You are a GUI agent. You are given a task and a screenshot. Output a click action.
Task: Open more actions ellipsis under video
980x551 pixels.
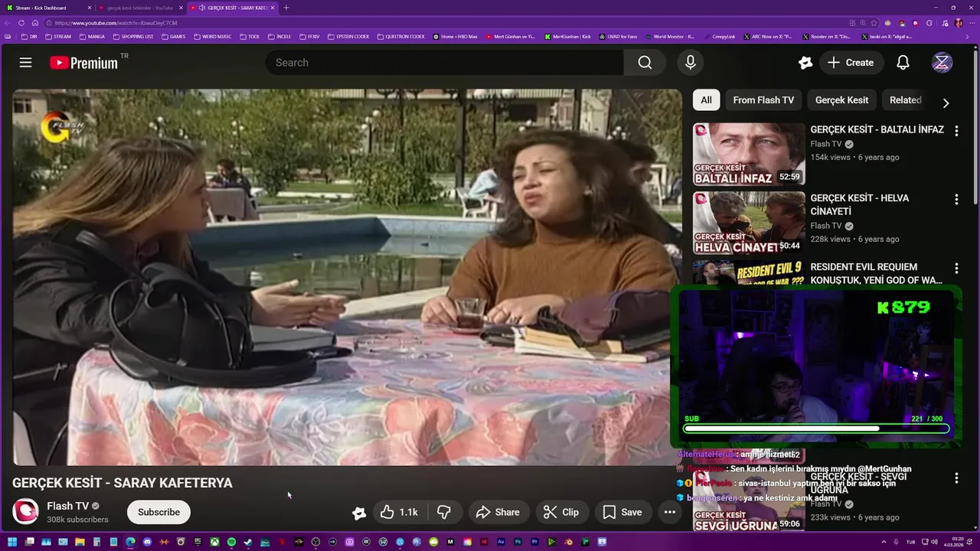[669, 512]
